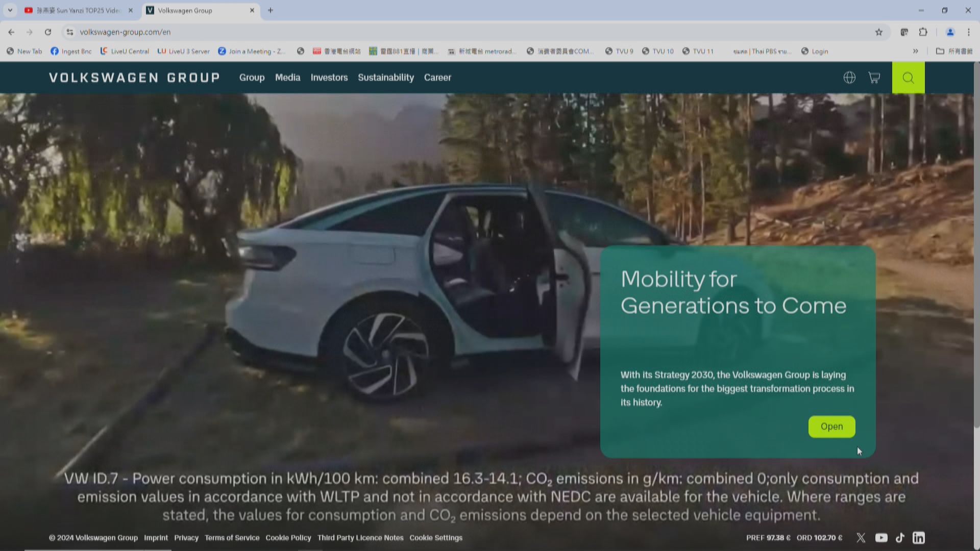The height and width of the screenshot is (551, 980).
Task: Select the language/globe icon
Action: [849, 77]
